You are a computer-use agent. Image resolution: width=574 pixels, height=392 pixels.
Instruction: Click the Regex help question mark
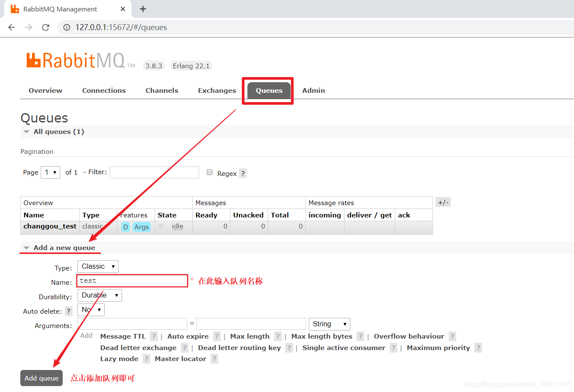coord(243,173)
